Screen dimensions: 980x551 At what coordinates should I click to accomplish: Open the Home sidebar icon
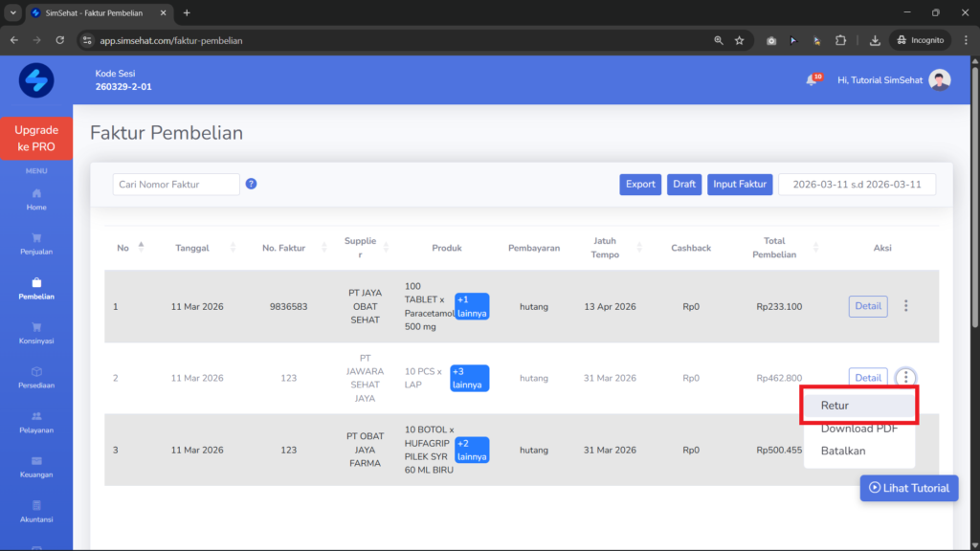[36, 193]
